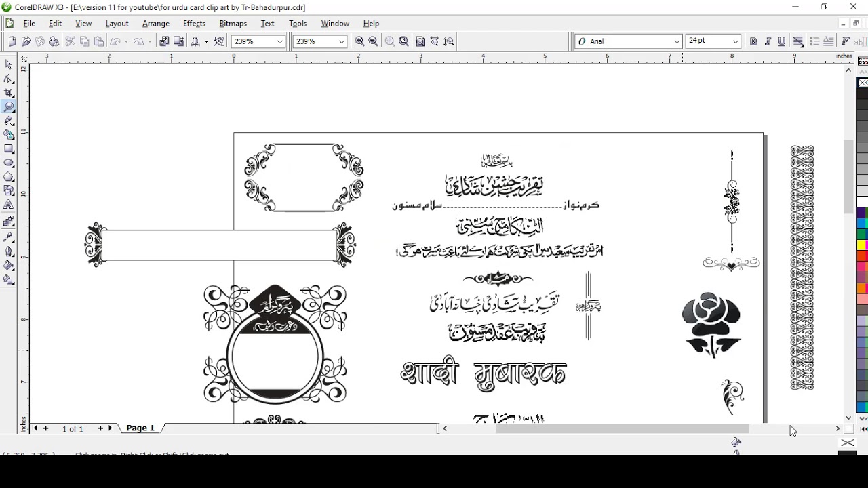
Task: Toggle Underline text formatting
Action: tap(782, 41)
